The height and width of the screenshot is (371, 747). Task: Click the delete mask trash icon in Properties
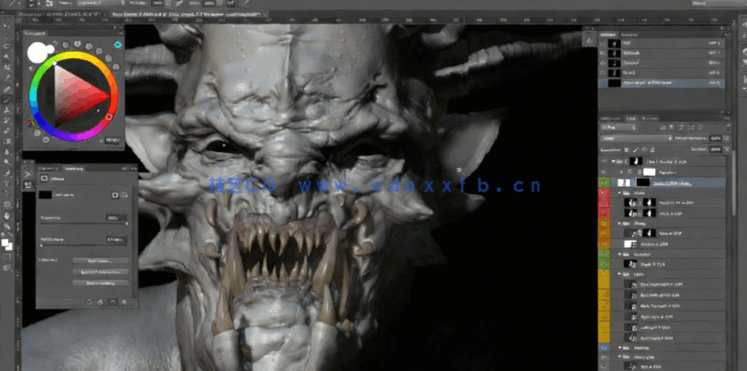(124, 301)
